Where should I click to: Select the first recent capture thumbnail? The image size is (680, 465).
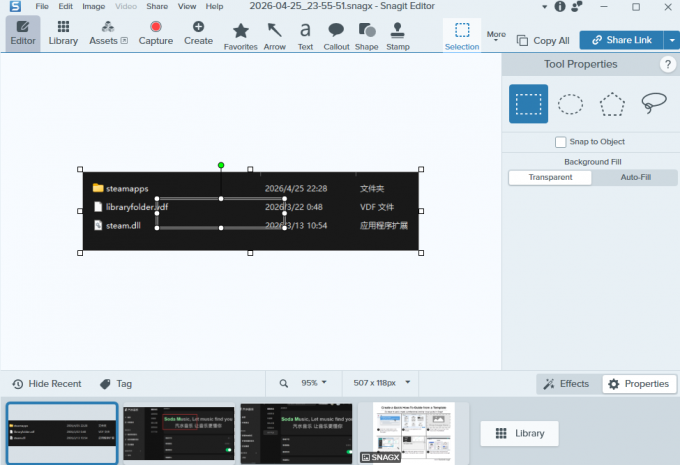tap(62, 433)
